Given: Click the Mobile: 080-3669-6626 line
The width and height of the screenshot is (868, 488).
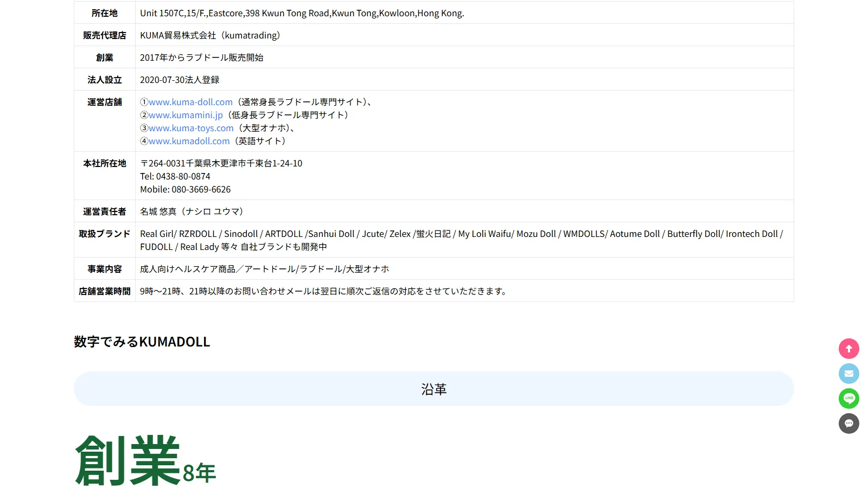Looking at the screenshot, I should click(x=186, y=189).
